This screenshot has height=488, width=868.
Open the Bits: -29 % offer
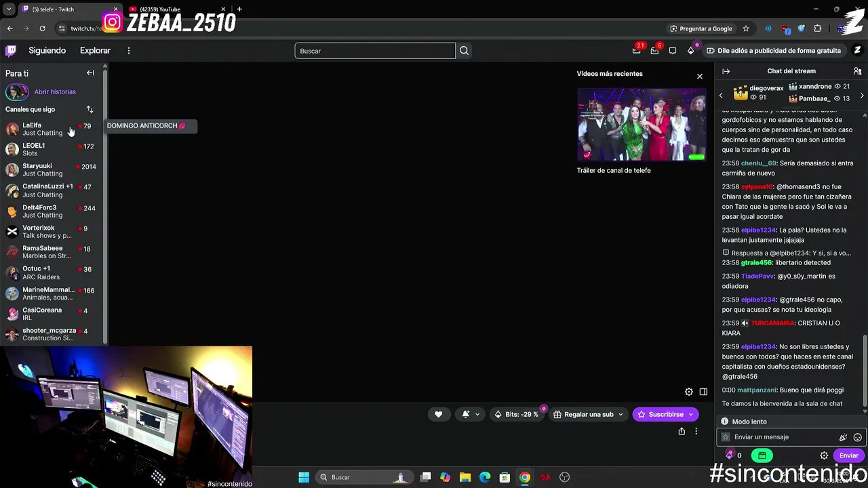pos(517,414)
